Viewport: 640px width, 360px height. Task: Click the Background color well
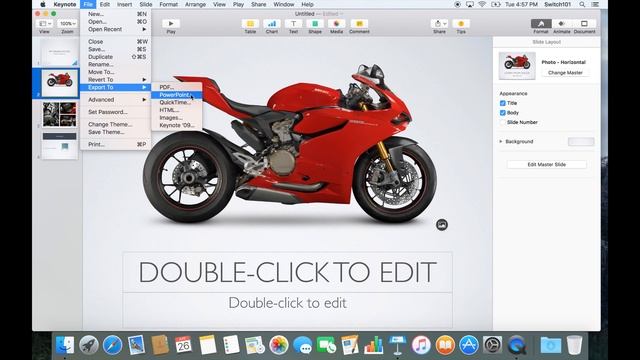(x=581, y=142)
